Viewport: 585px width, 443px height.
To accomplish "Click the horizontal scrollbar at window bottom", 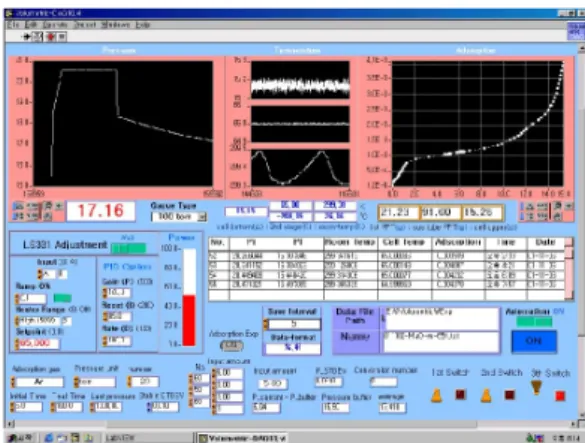I will 291,424.
